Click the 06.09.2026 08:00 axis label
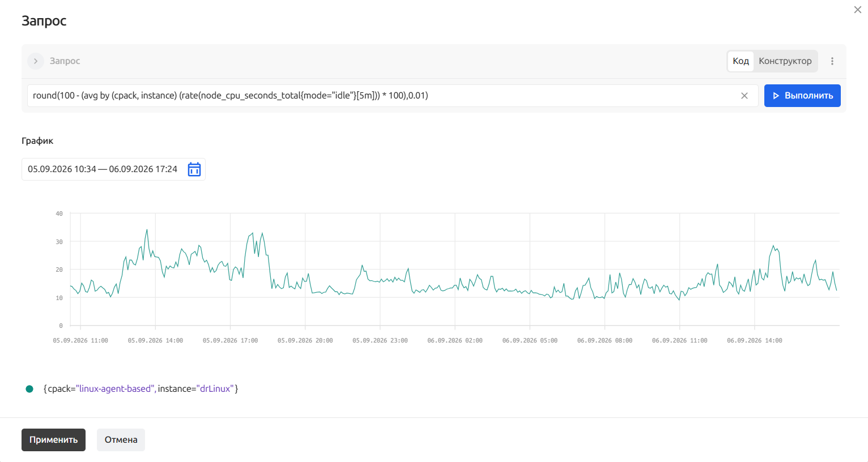Screen dimensions: 868x462 click(x=605, y=341)
